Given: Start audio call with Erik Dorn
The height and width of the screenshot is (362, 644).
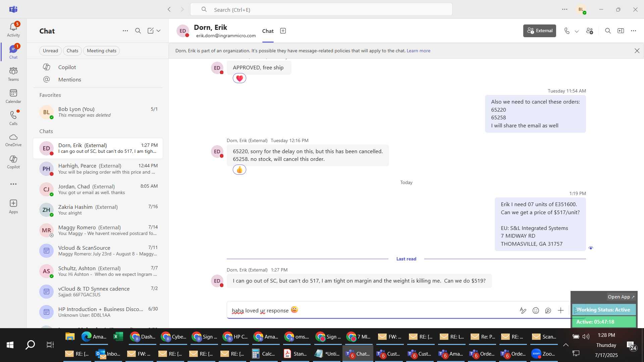Looking at the screenshot, I should pyautogui.click(x=567, y=31).
